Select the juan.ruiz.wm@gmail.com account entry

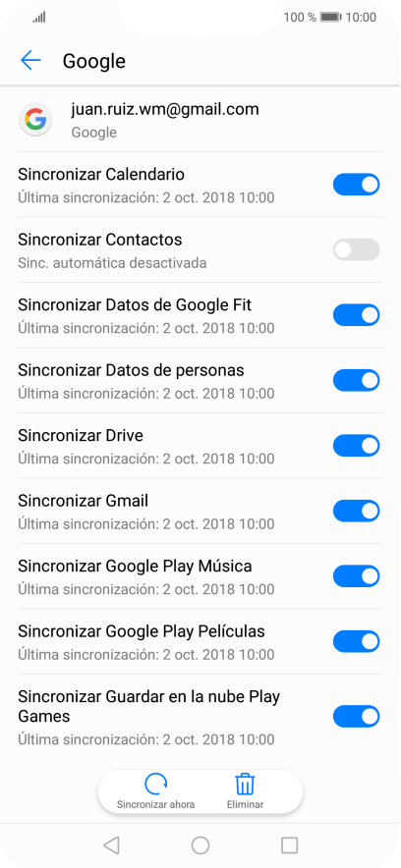pos(200,120)
